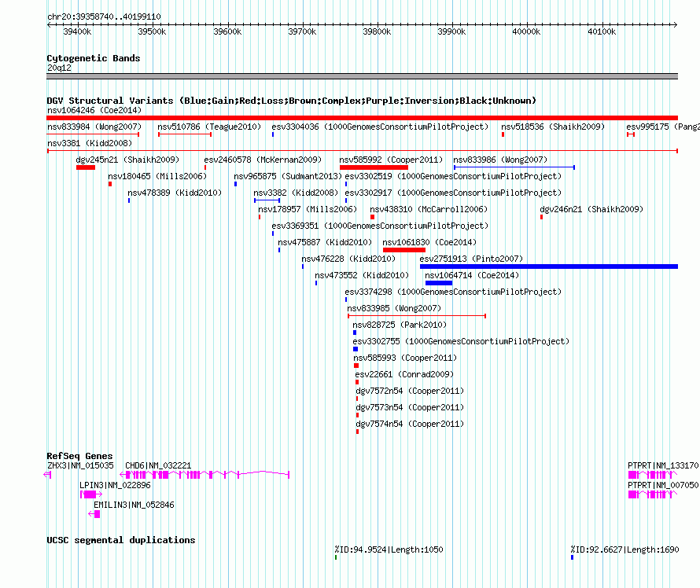Click nsv965875 (Sudmant2013) label
Screen dimensions: 700x588
pyautogui.click(x=288, y=176)
